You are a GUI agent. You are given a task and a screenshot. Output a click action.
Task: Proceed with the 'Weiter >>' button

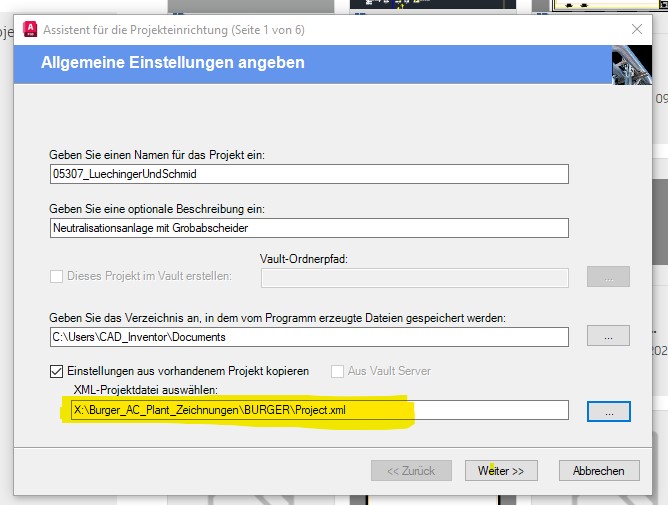pyautogui.click(x=501, y=470)
